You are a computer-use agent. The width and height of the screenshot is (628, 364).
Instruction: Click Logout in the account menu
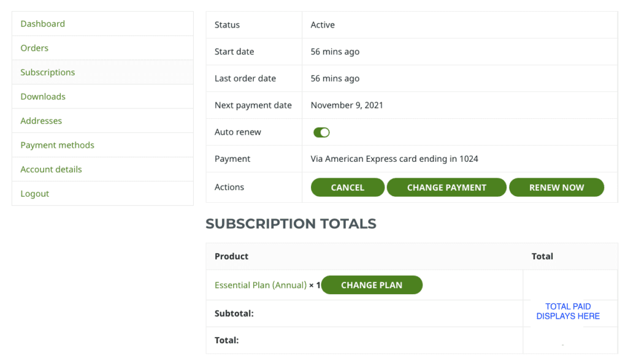[34, 194]
